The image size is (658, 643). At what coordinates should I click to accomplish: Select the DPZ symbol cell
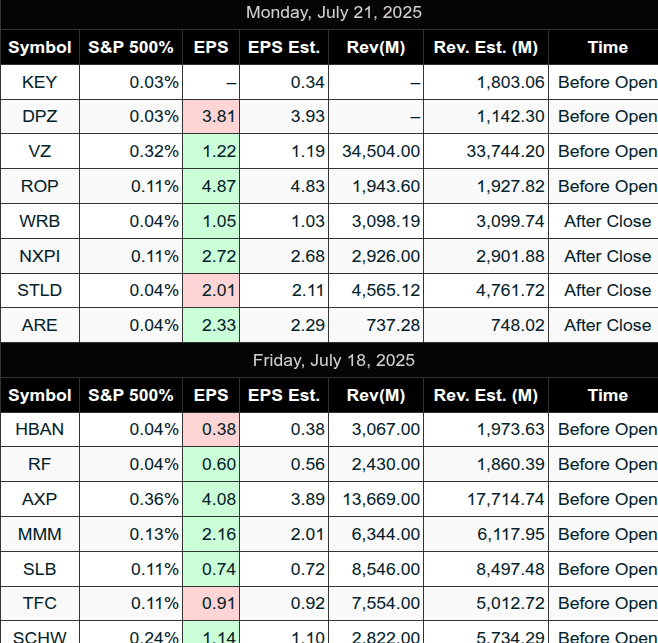coord(40,117)
